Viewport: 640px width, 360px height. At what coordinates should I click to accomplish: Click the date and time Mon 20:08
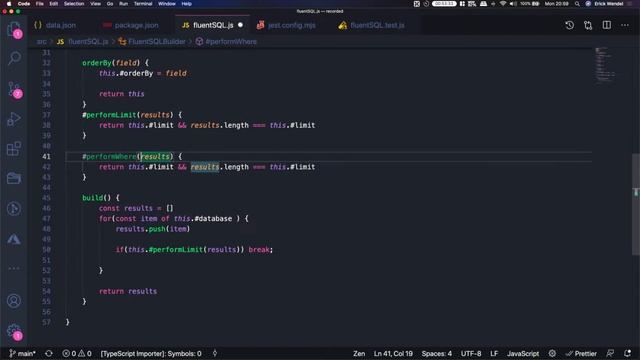click(x=556, y=4)
